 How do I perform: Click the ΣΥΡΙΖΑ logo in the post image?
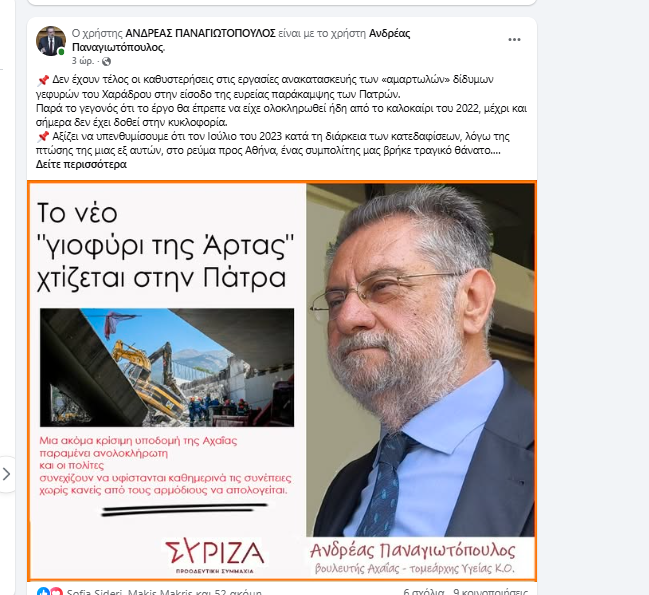coord(214,556)
